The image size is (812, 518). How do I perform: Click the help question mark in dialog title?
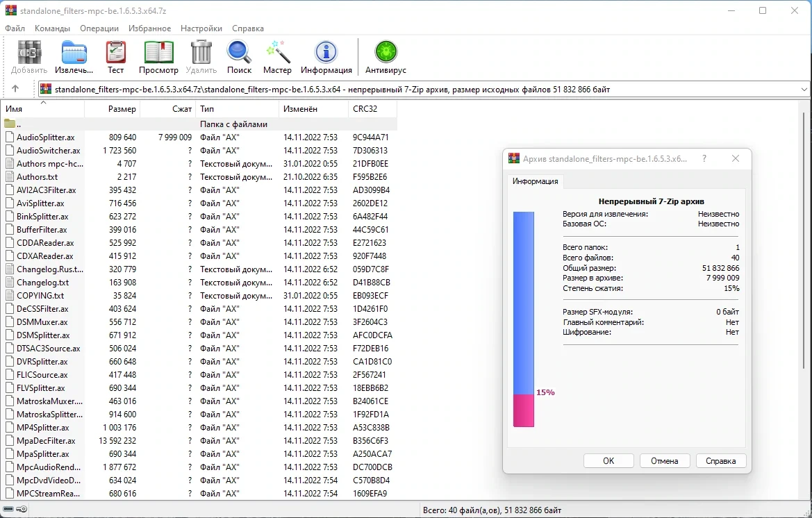pos(704,158)
